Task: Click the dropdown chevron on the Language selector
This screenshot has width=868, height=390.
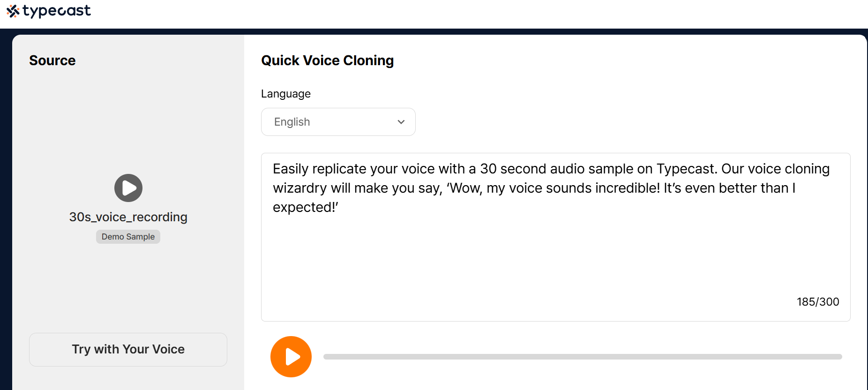Action: [x=401, y=122]
